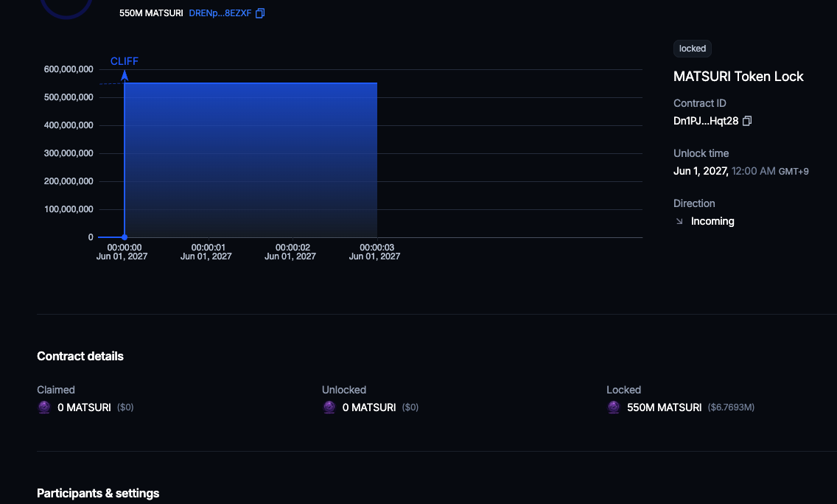Click the 100,000,000 y-axis label

(69, 209)
